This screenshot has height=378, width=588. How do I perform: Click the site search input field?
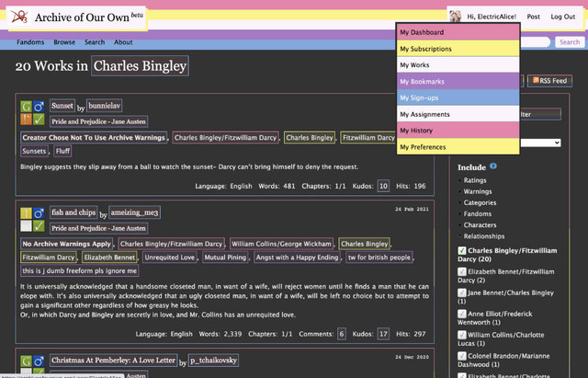coord(536,42)
